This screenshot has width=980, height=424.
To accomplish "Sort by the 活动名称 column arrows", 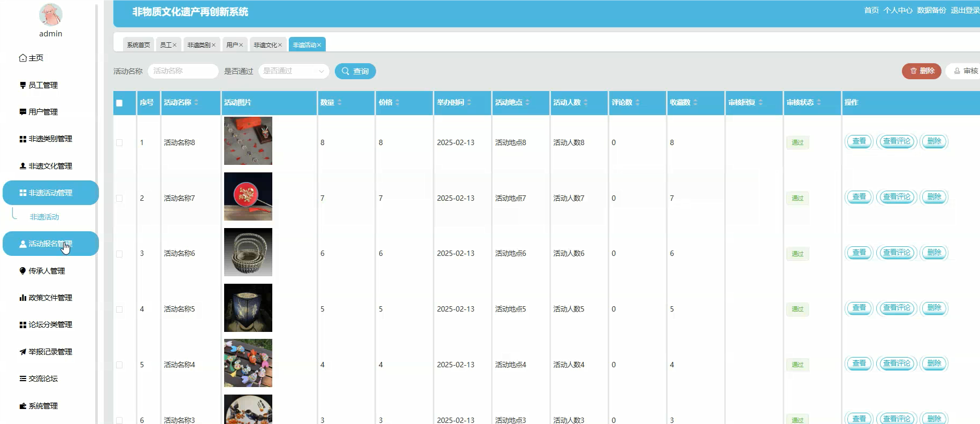I will point(196,102).
